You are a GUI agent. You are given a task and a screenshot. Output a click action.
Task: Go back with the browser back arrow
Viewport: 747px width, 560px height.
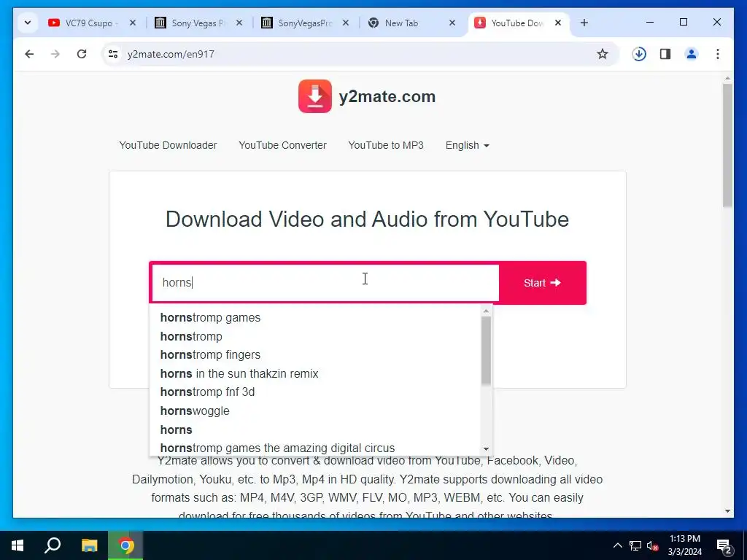pos(29,54)
